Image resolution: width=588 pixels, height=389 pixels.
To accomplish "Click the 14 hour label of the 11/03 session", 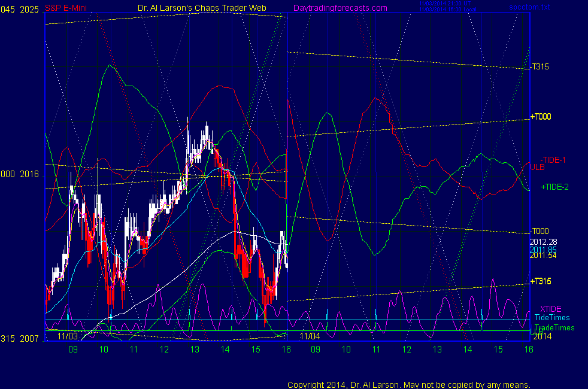I will coord(225,350).
